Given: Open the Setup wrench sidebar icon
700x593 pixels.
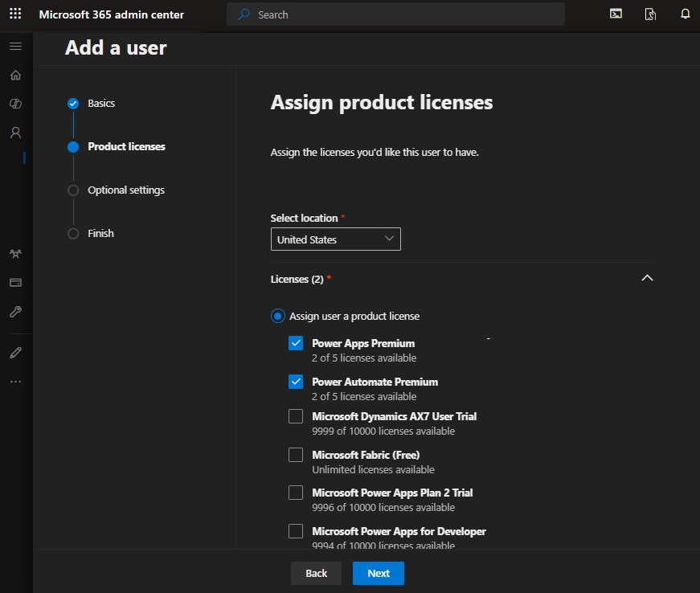Looking at the screenshot, I should tap(15, 312).
